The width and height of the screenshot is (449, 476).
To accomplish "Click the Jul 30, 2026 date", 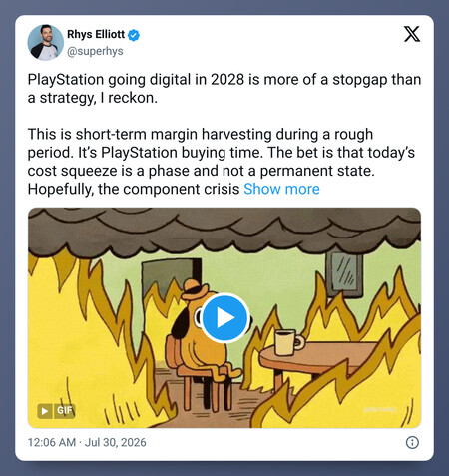I will (x=116, y=442).
